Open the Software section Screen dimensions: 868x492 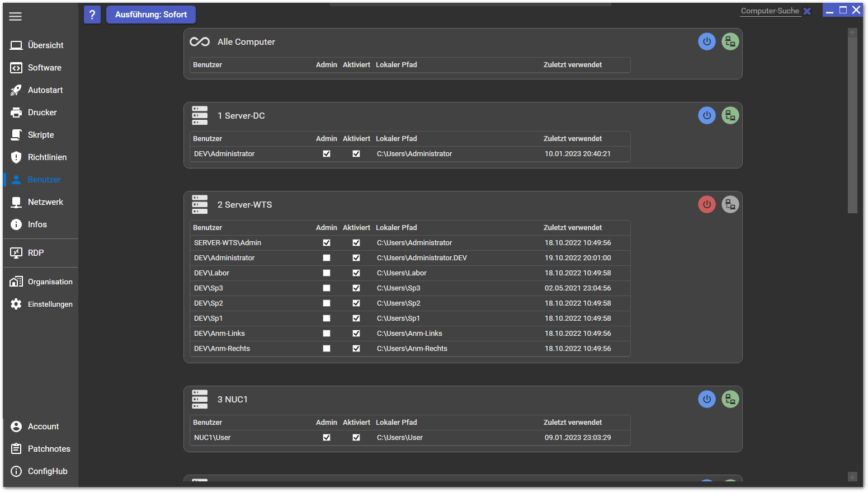(x=40, y=68)
